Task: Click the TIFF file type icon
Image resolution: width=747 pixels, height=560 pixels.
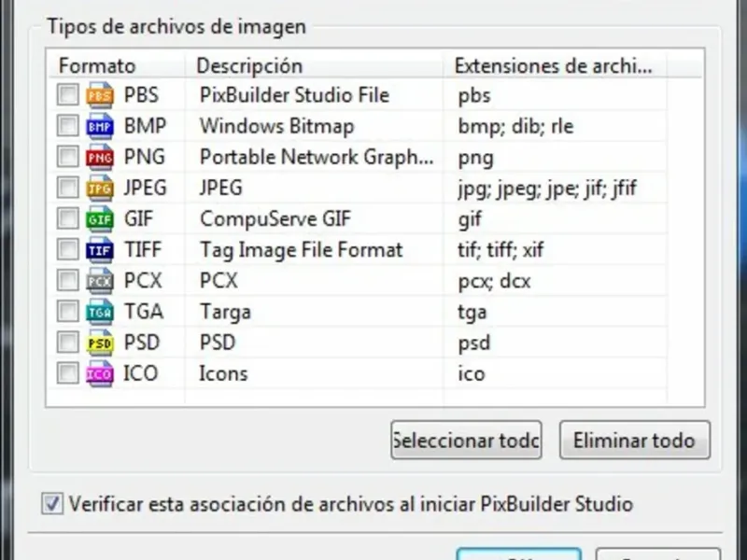Action: click(99, 250)
